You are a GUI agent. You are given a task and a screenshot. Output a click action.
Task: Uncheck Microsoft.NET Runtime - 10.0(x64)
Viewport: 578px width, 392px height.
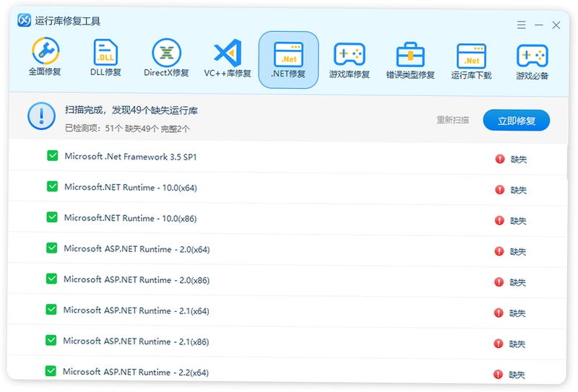(52, 186)
